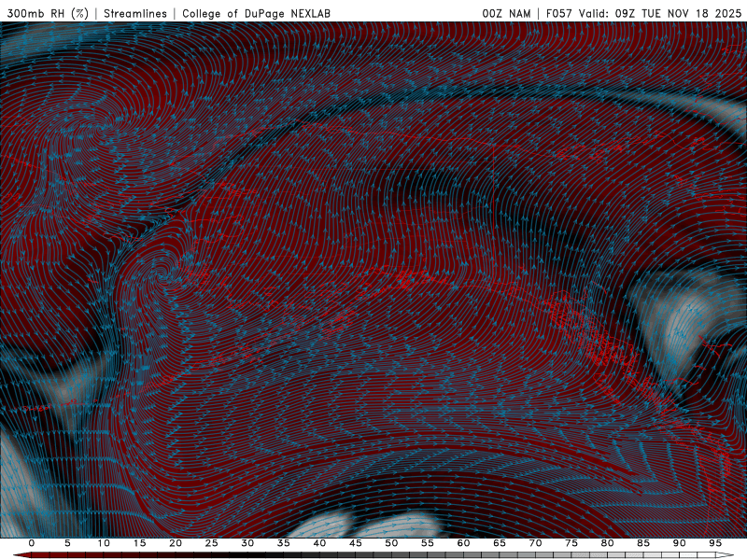Viewport: 747px width, 560px height.
Task: Click the "00Z NAM" model run label
Action: pyautogui.click(x=506, y=14)
